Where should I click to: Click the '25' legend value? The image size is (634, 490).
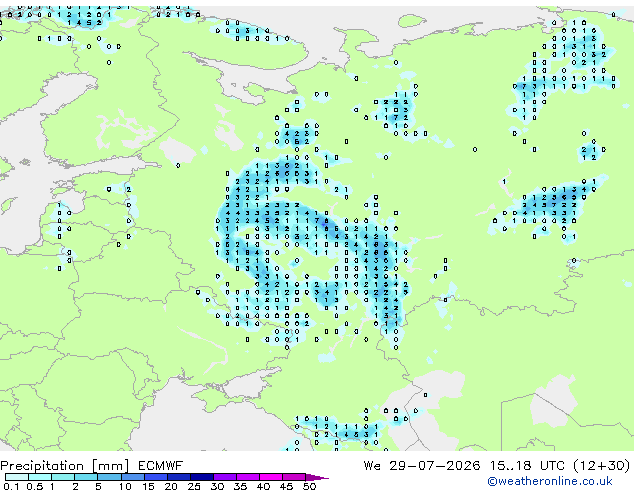194,486
